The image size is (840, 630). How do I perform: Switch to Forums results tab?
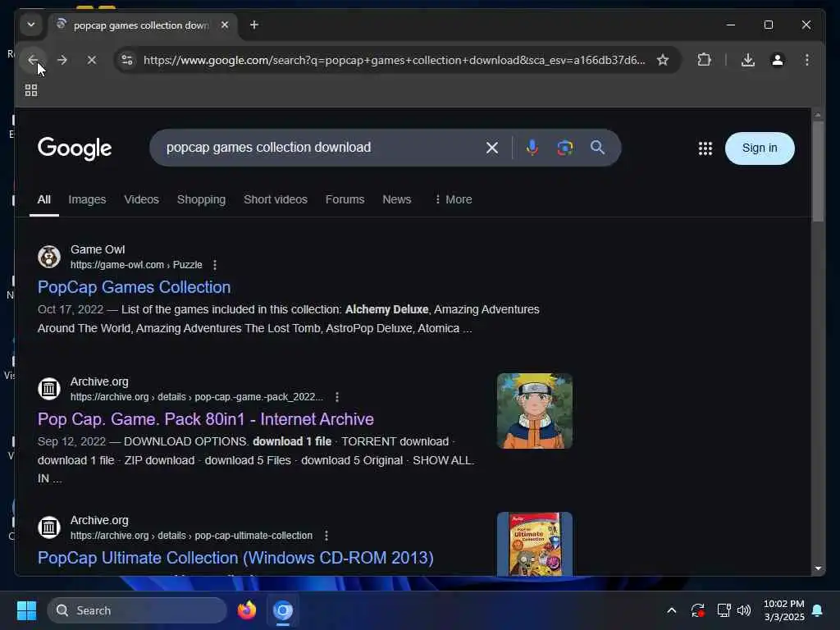pyautogui.click(x=345, y=200)
